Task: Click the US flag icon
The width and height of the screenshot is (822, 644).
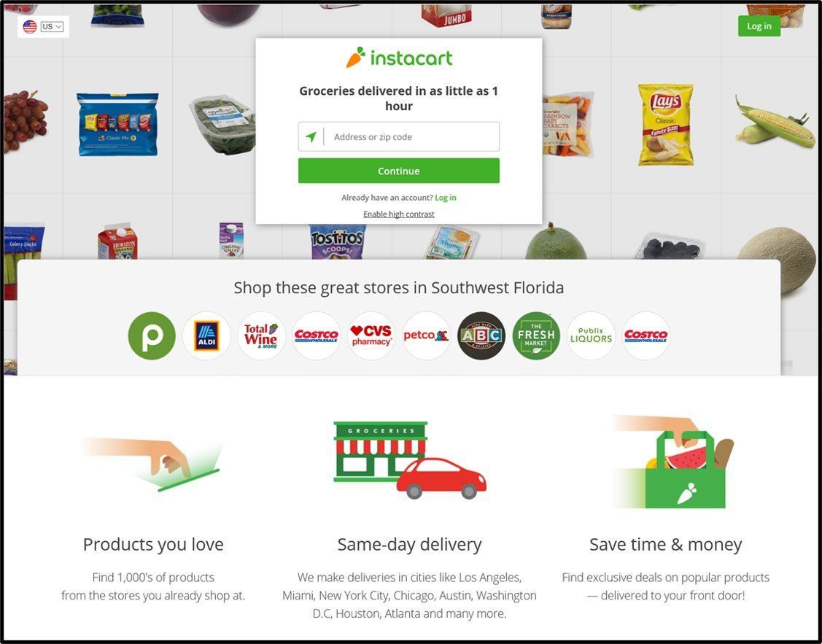Action: 30,27
